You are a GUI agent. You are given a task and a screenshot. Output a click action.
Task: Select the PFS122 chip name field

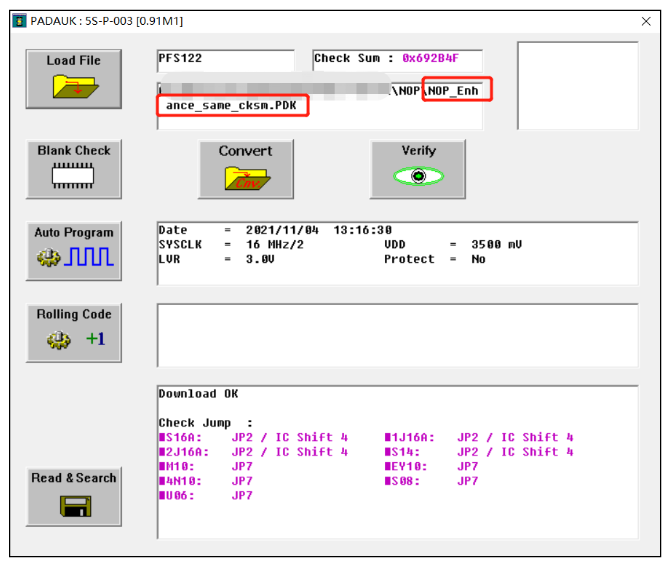225,60
